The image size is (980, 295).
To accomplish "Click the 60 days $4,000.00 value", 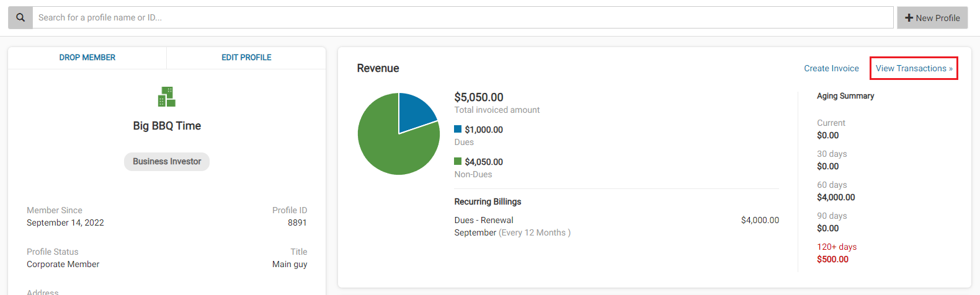I will (x=835, y=197).
